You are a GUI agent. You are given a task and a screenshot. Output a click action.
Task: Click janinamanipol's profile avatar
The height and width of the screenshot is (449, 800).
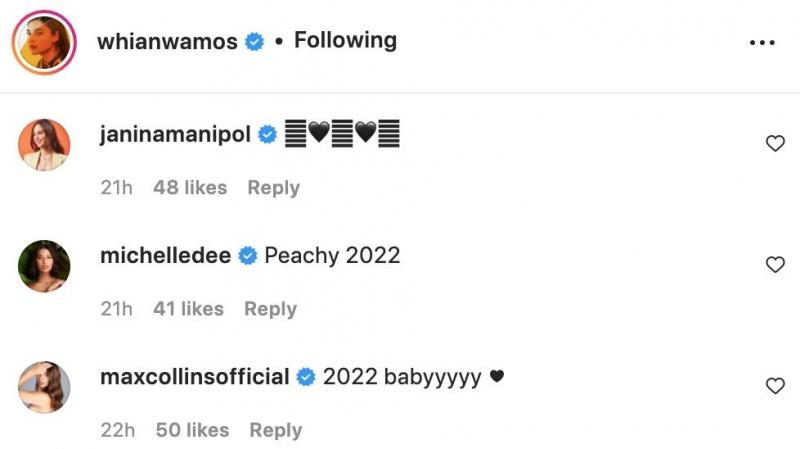coord(44,145)
